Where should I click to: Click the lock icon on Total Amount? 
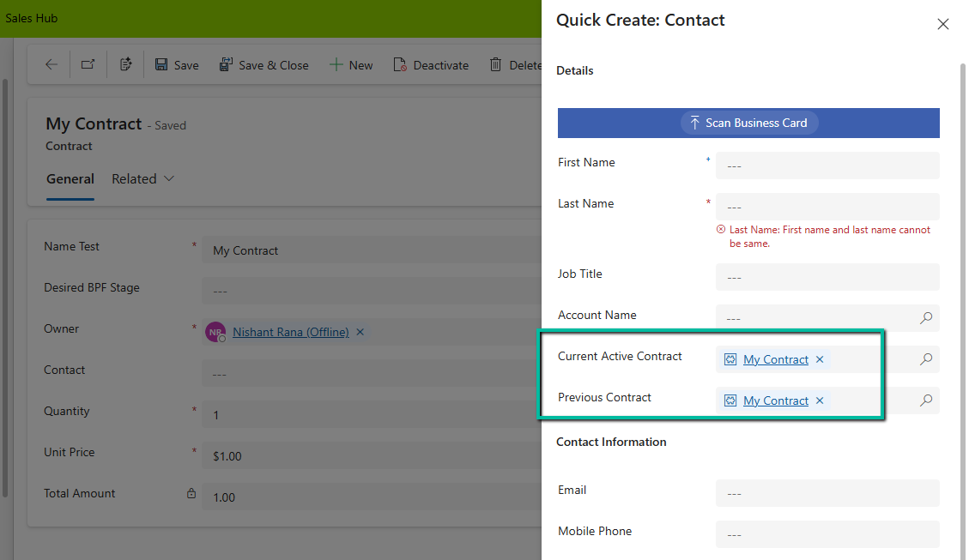[x=191, y=493]
